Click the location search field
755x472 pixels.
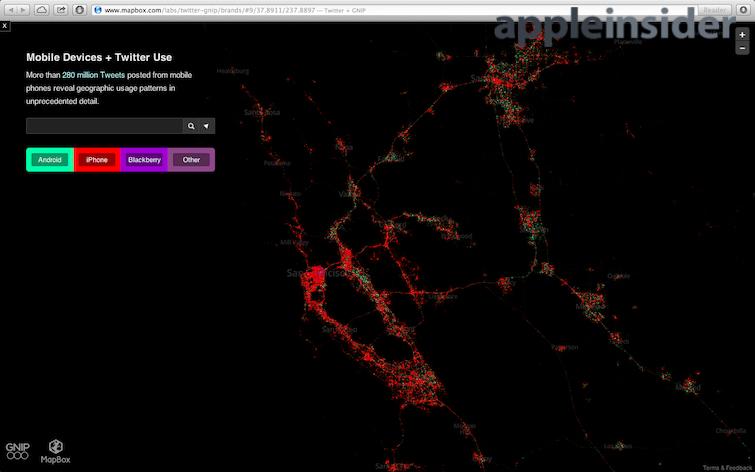(x=104, y=126)
